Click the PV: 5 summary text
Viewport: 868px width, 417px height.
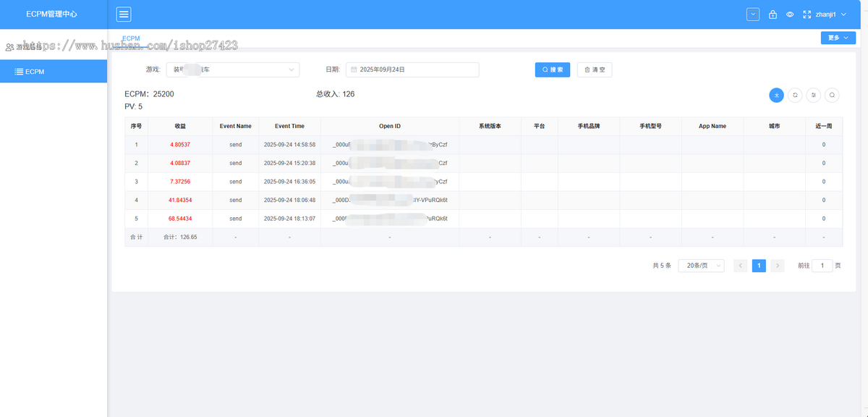(x=133, y=106)
